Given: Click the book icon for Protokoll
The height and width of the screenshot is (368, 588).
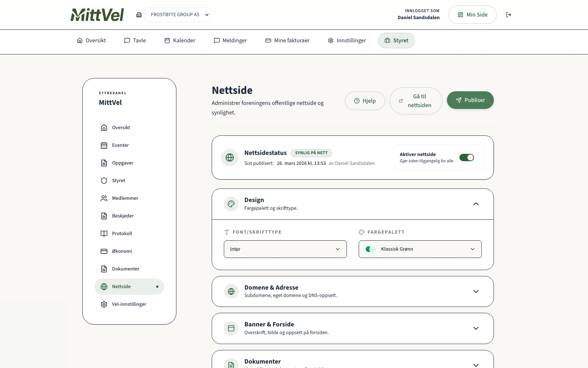Looking at the screenshot, I should [104, 234].
